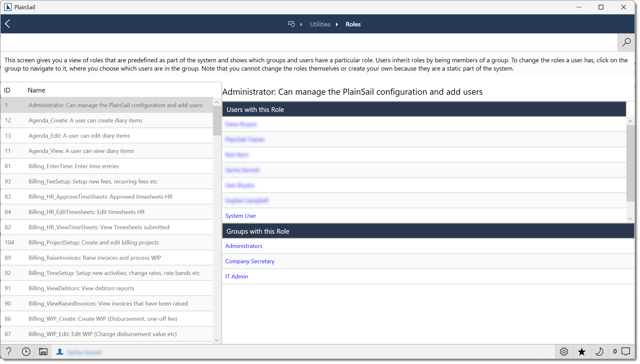Click the user profile person icon
The image size is (640, 364).
tap(60, 352)
